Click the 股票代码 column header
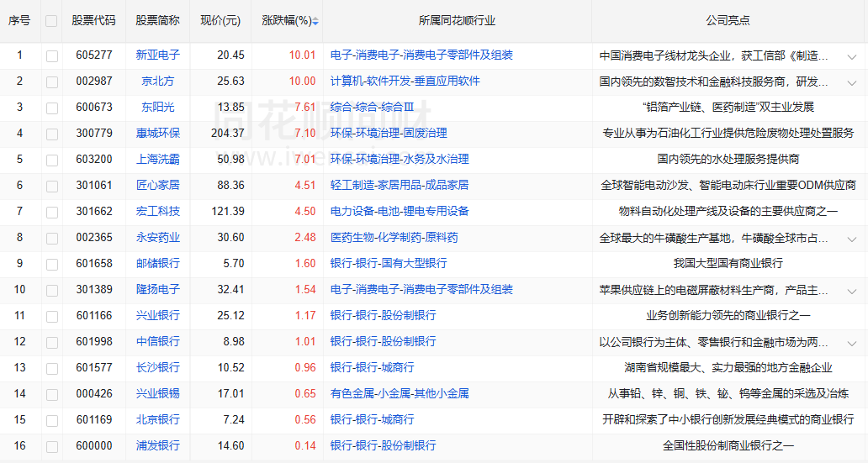The height and width of the screenshot is (463, 868). coord(93,20)
